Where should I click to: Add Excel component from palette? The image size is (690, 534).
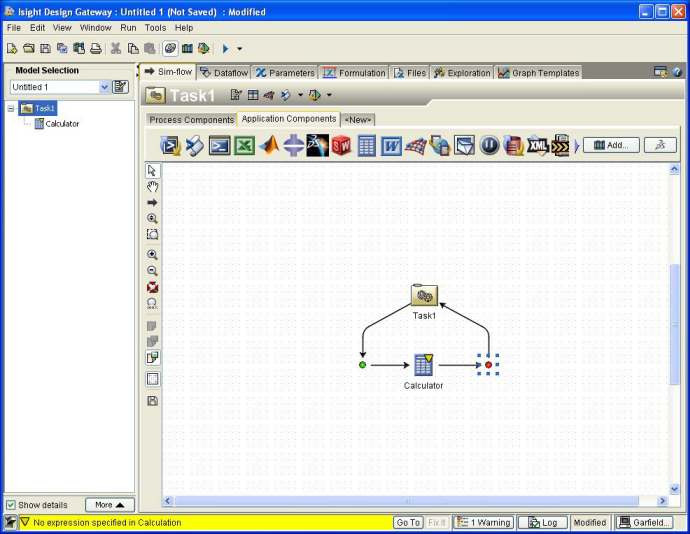point(244,146)
